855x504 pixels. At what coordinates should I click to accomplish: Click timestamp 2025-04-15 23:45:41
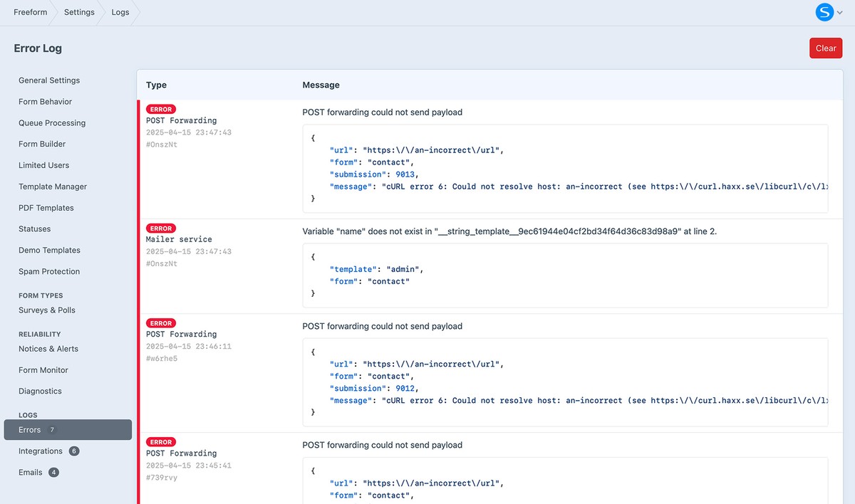pyautogui.click(x=189, y=465)
